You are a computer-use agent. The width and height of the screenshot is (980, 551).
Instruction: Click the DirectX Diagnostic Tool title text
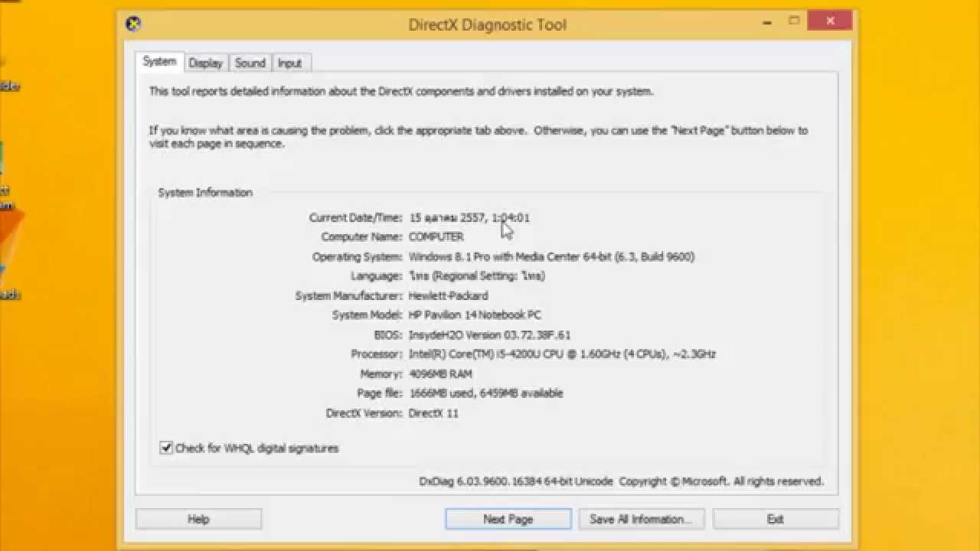(487, 24)
